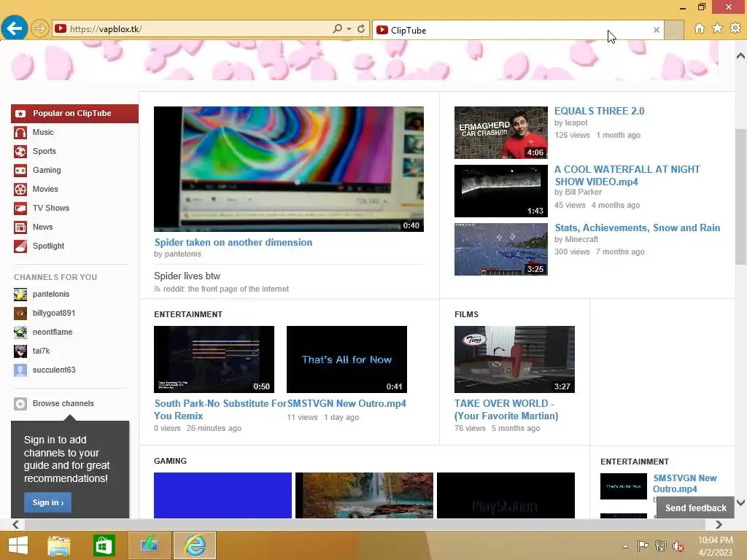Viewport: 747px width, 560px height.
Task: Click the search magnifier in address bar
Action: 337,28
